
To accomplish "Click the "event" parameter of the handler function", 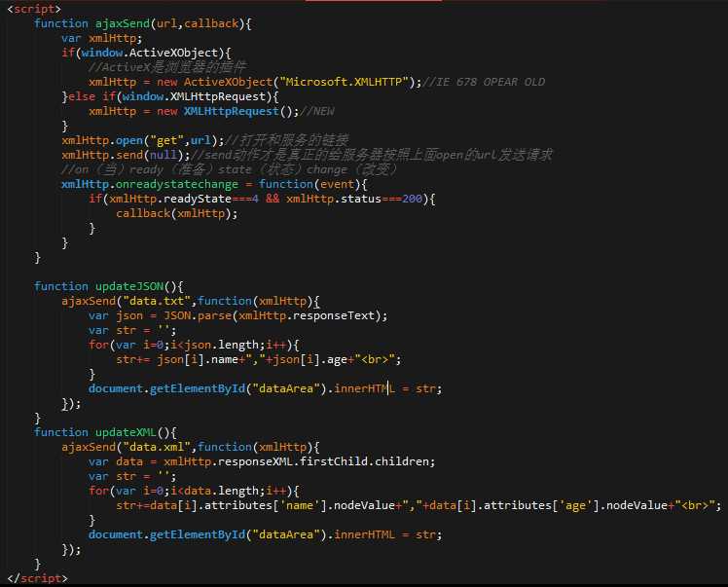I will pyautogui.click(x=337, y=184).
